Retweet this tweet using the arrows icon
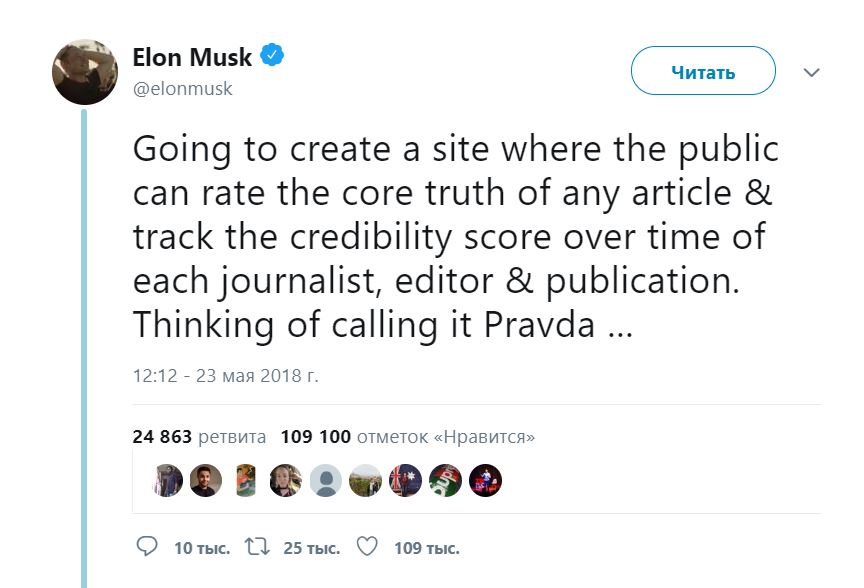Image resolution: width=864 pixels, height=588 pixels. point(258,547)
